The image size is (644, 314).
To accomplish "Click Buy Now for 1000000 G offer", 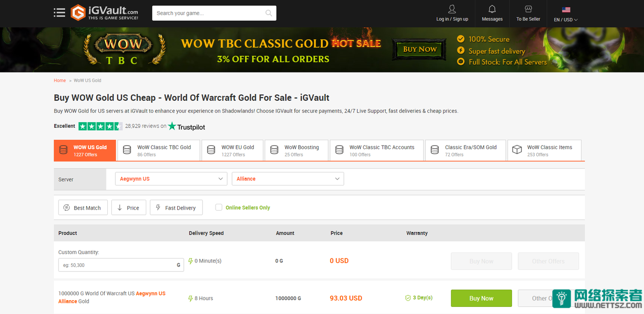I will (481, 298).
